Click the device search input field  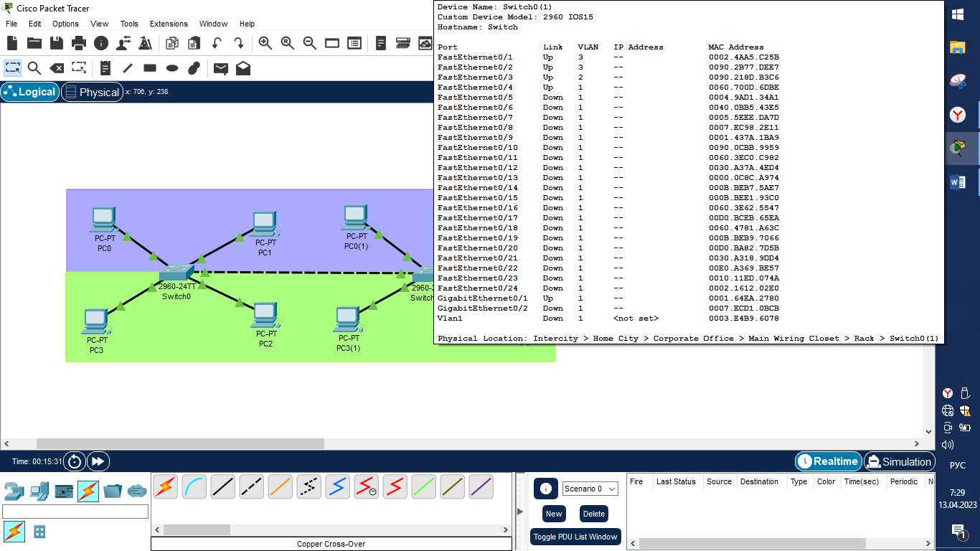click(75, 512)
